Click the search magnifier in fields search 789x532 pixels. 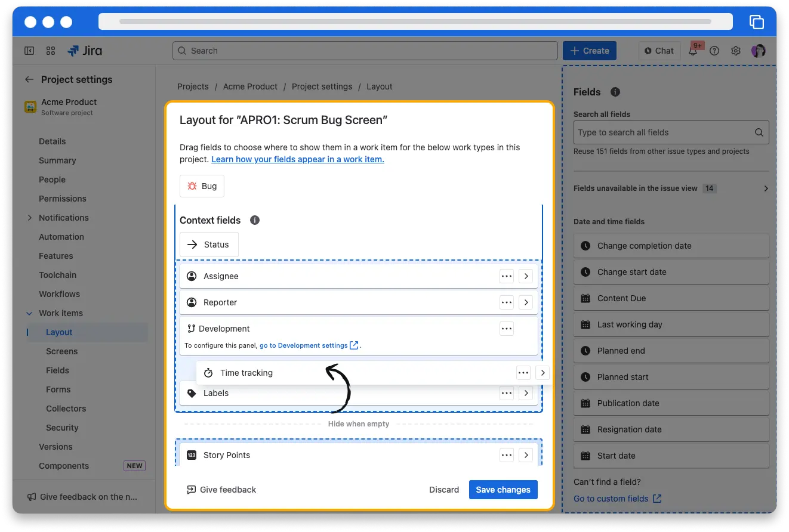click(x=759, y=132)
